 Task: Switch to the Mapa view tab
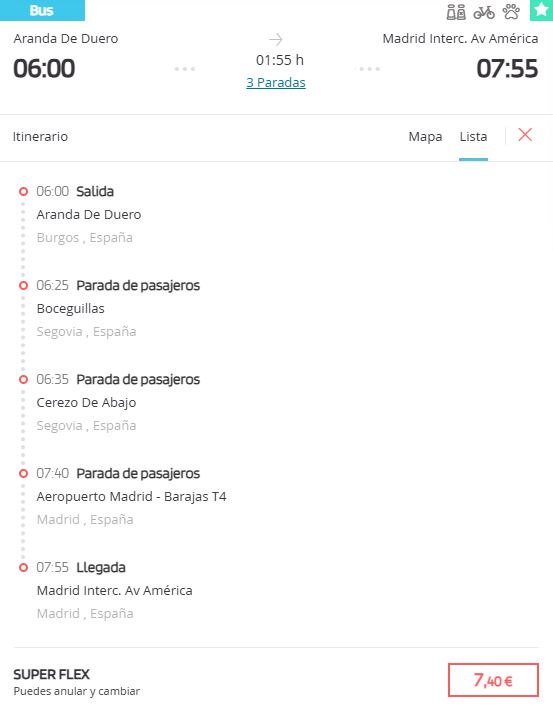point(425,137)
